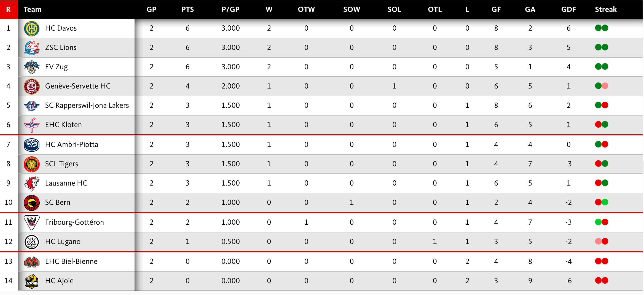Sort table by PTS column header
Viewport: 644px width, 295px height.
[187, 9]
